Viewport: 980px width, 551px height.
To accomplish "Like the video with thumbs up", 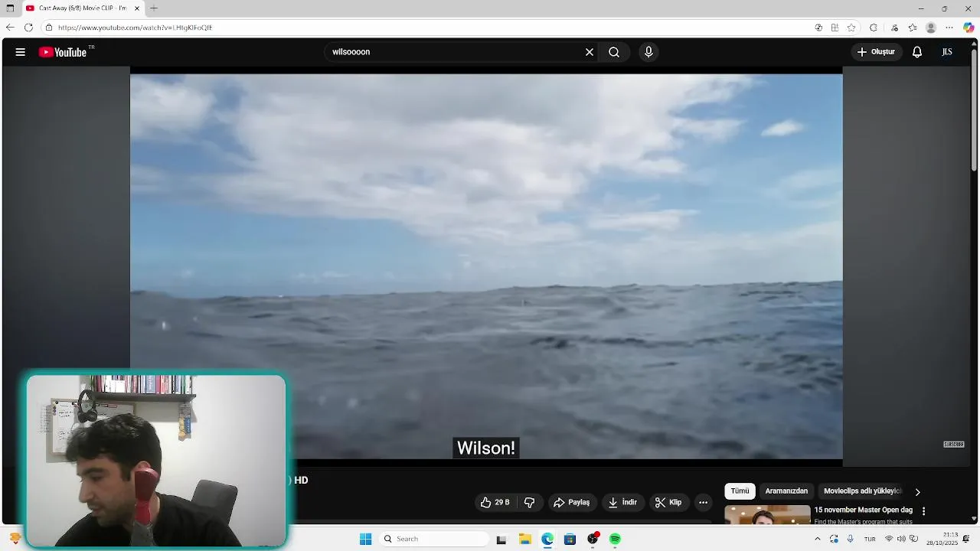I will pos(495,503).
